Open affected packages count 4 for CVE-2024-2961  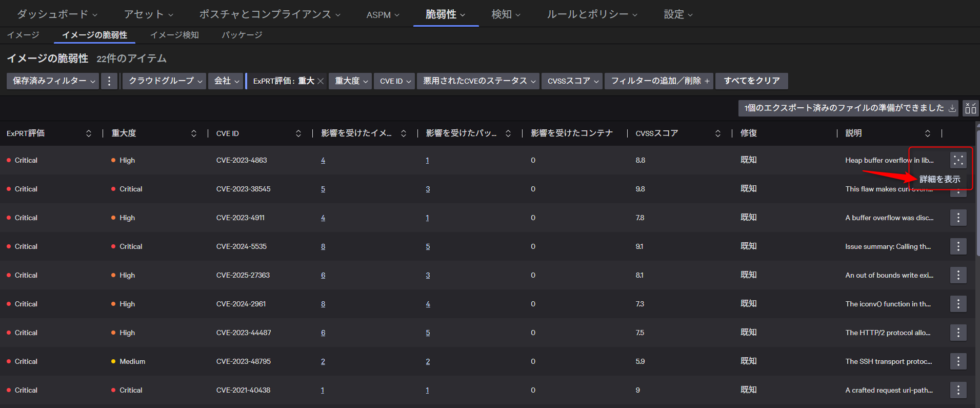[x=428, y=304]
